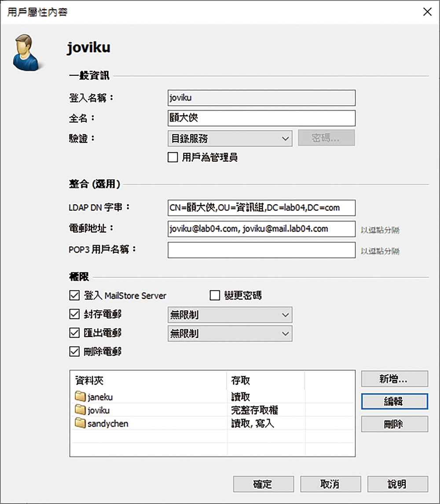Close the 用戶屬性內容 dialog
The width and height of the screenshot is (440, 504).
tap(428, 12)
